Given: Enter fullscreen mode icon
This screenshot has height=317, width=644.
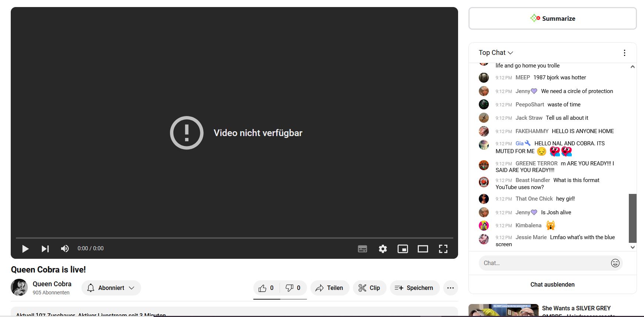Looking at the screenshot, I should click(443, 249).
